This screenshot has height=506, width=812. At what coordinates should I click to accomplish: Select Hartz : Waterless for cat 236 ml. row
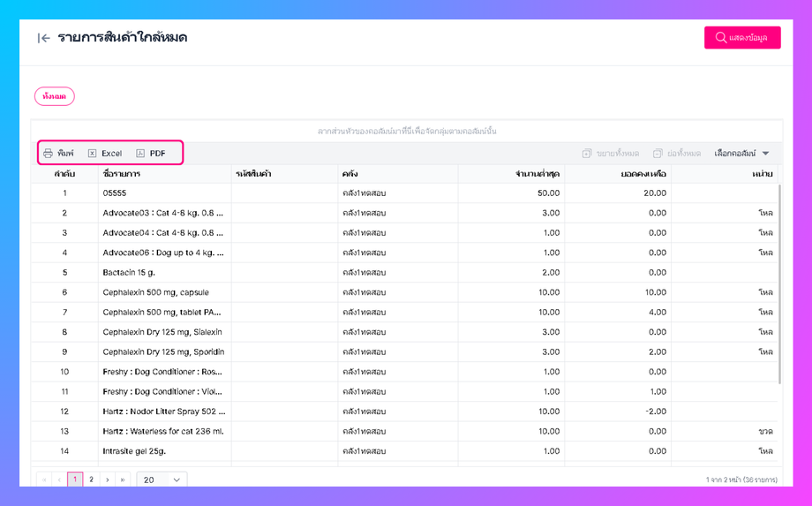pos(404,432)
